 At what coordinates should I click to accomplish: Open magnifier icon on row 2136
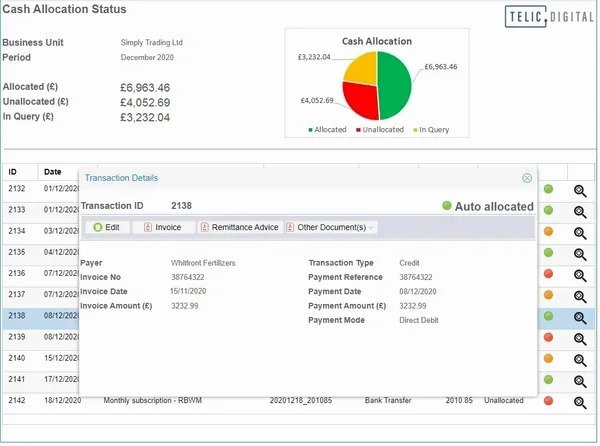(579, 274)
